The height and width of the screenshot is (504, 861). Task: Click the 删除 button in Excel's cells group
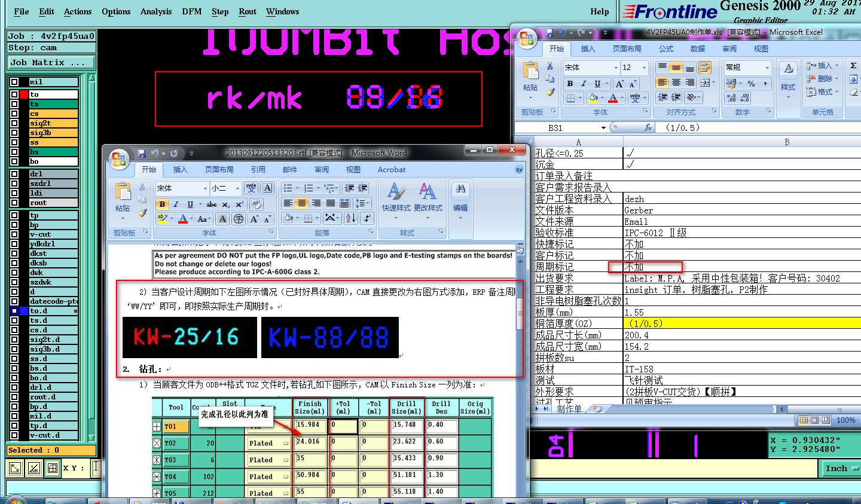click(822, 79)
